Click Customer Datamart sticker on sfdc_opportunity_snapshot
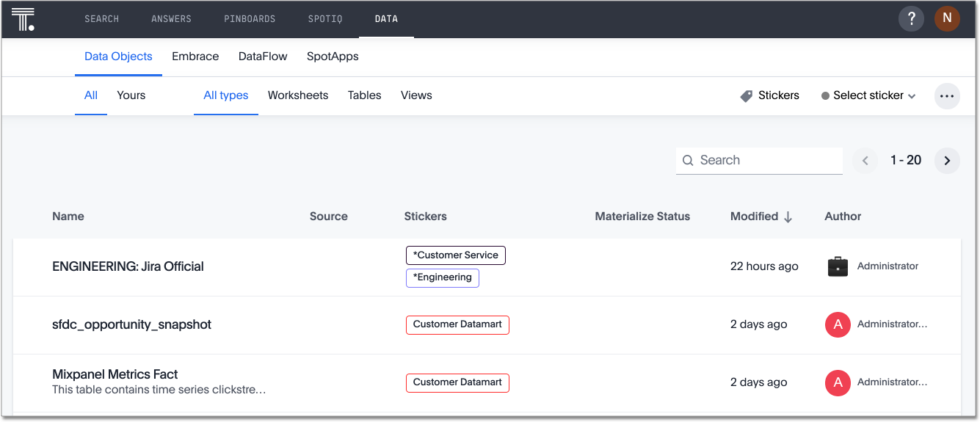This screenshot has height=422, width=980. click(457, 324)
